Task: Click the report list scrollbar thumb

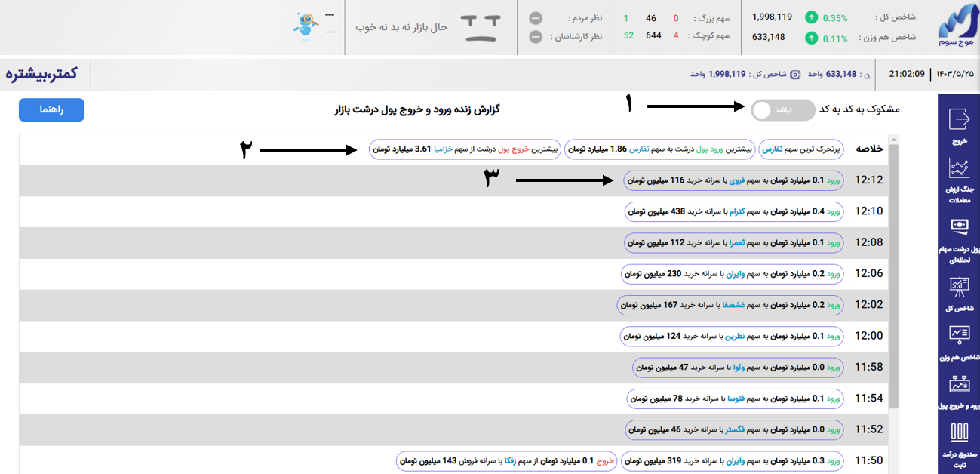Action: 894,278
